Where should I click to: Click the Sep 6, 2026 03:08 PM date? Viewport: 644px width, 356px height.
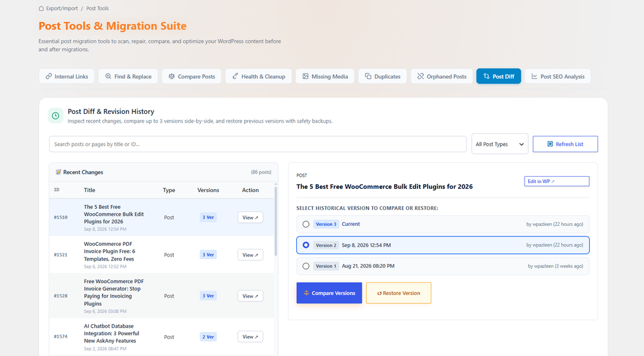coord(105,311)
